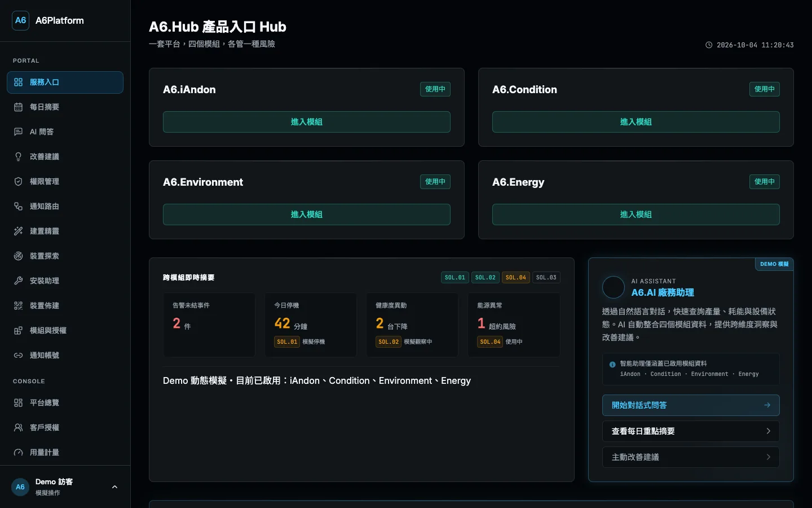Screen dimensions: 812x508
Task: Enter the A6.iAndon module via 進入模組
Action: pos(307,122)
